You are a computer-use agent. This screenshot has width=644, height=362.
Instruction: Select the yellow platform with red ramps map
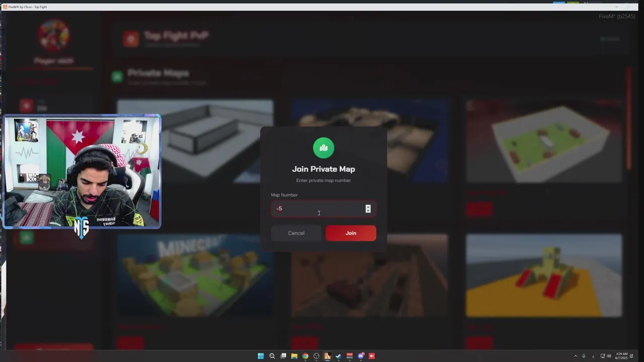[x=544, y=276]
